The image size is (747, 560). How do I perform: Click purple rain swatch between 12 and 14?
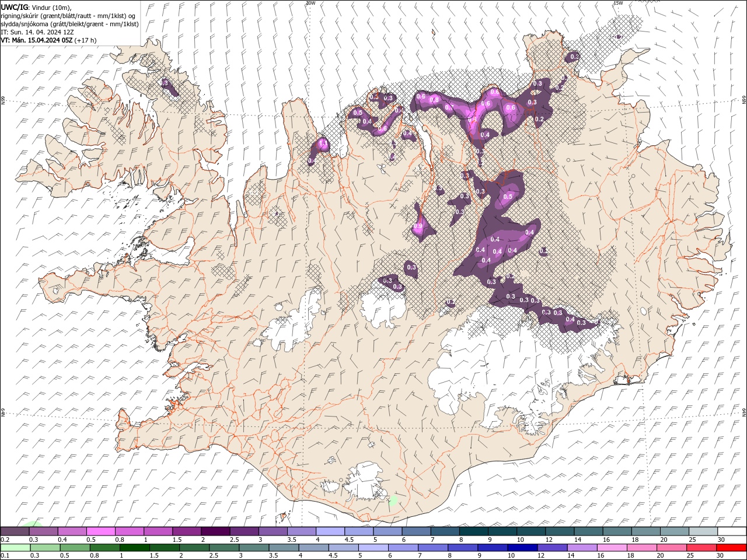click(551, 548)
